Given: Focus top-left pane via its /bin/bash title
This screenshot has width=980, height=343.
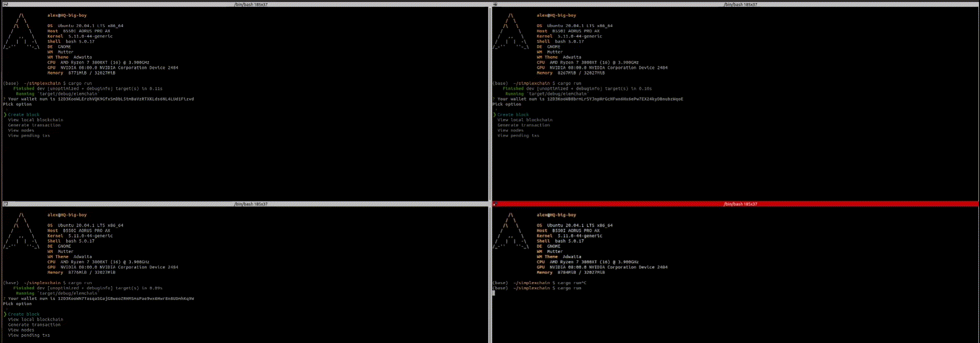Looking at the screenshot, I should pos(251,4).
